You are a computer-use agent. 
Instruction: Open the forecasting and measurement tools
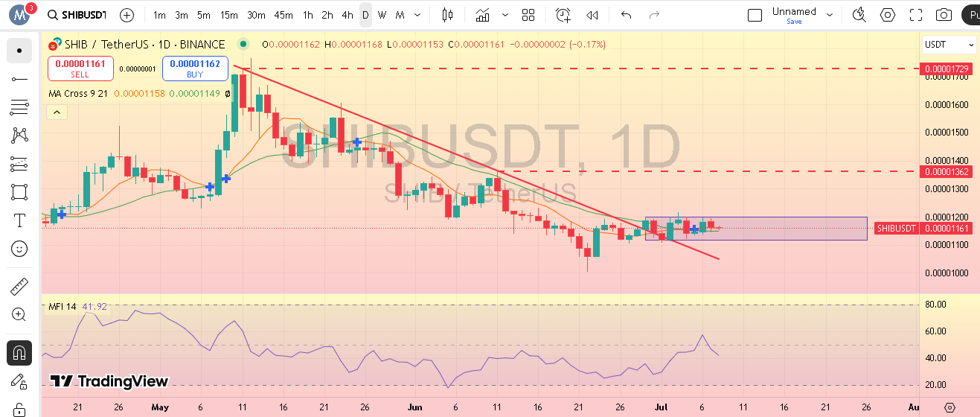coord(19,164)
